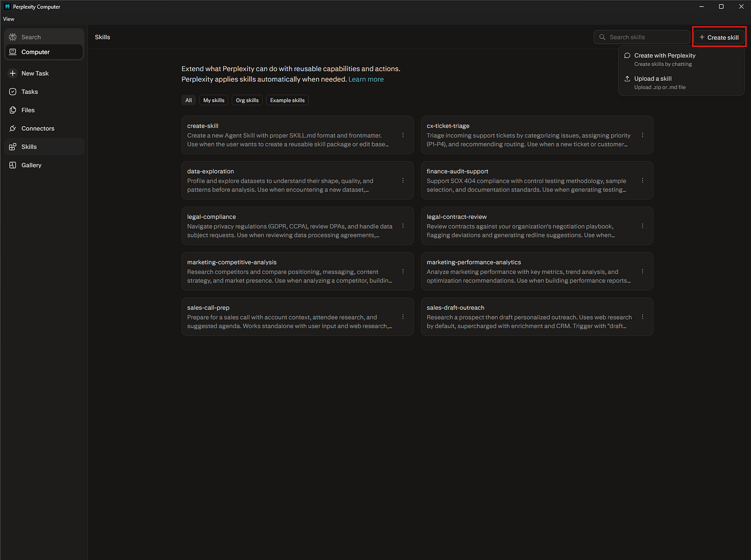
Task: Close the Perplexity Computer window
Action: (741, 7)
